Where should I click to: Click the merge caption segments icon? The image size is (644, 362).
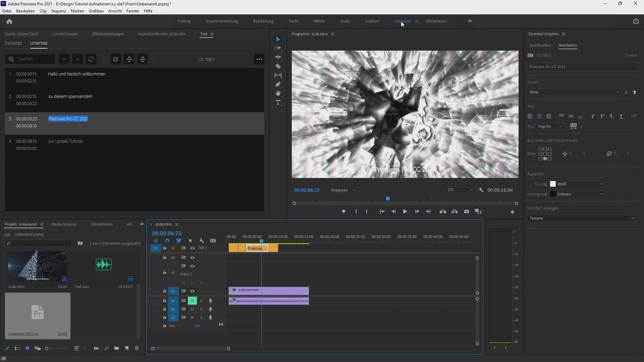tap(143, 59)
